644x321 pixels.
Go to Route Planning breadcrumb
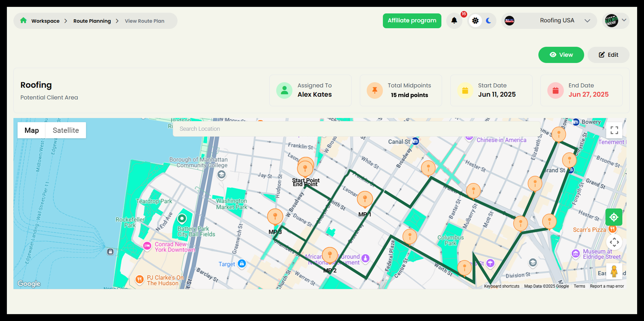[92, 21]
